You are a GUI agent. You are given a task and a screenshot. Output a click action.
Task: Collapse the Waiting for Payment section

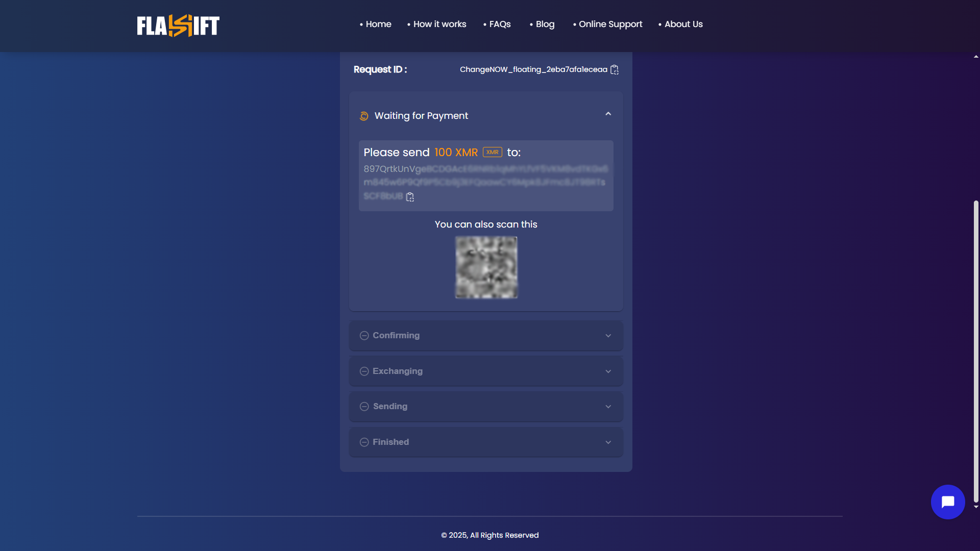pyautogui.click(x=608, y=114)
